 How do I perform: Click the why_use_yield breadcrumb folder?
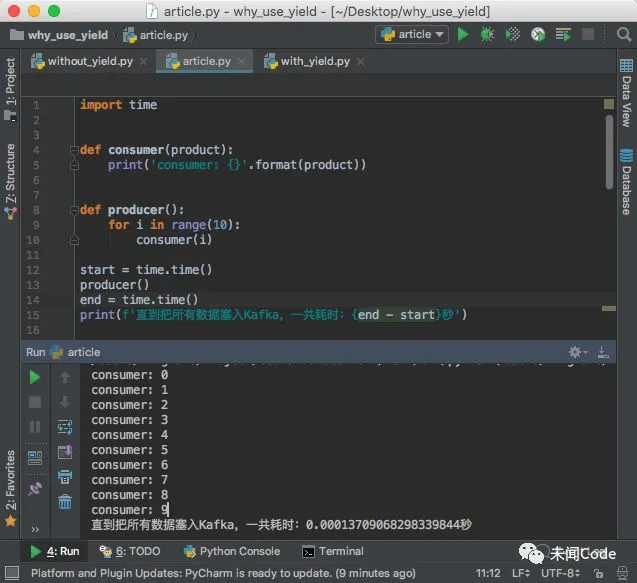59,35
